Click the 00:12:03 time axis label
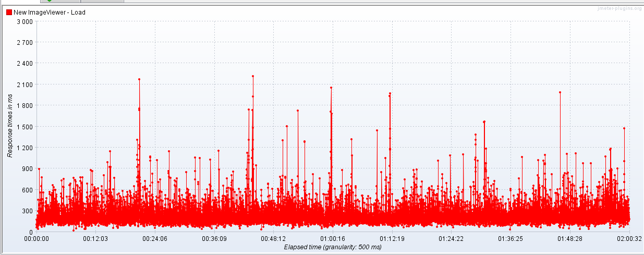The image size is (644, 255). [96, 239]
